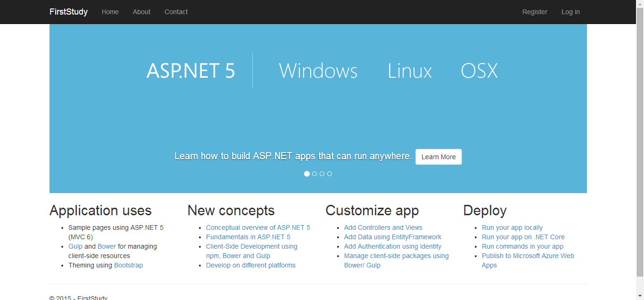This screenshot has width=644, height=300.
Task: Open Add Authentication using Identity link
Action: [393, 246]
